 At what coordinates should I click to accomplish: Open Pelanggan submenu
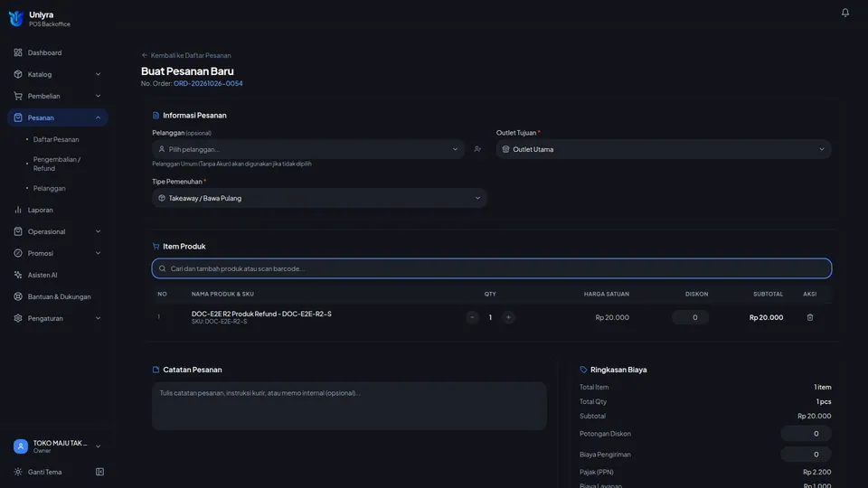[x=49, y=188]
